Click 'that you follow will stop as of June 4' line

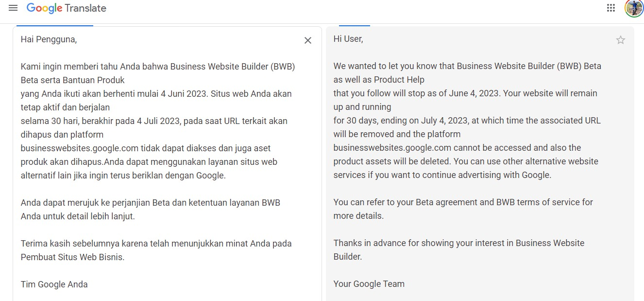coord(465,93)
